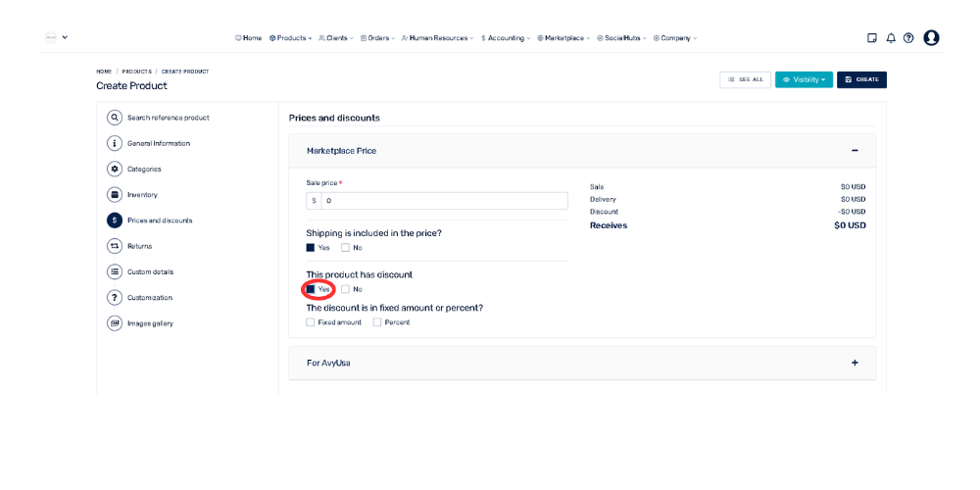
Task: Expand the For AvyUsa section
Action: tap(855, 363)
